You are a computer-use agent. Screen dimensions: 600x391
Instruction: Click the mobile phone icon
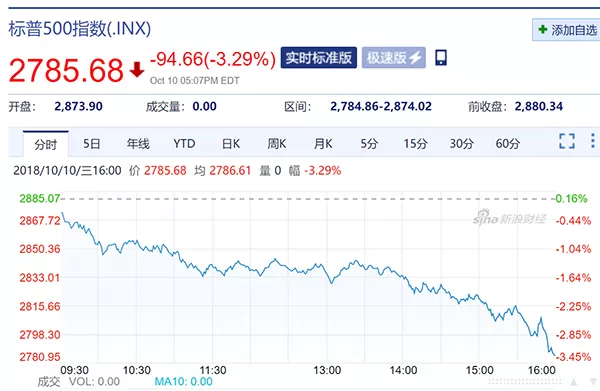pyautogui.click(x=441, y=58)
